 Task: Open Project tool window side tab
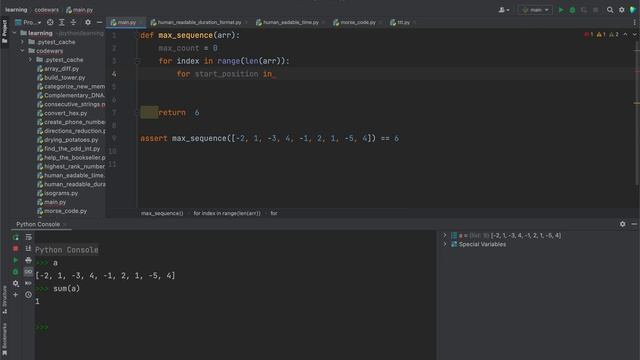point(4,31)
